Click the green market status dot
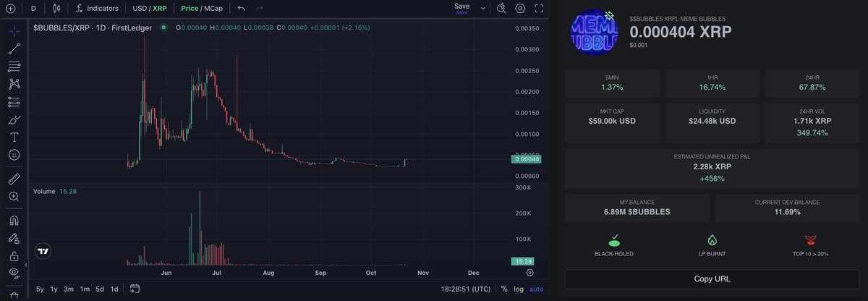The width and height of the screenshot is (868, 301). [163, 27]
